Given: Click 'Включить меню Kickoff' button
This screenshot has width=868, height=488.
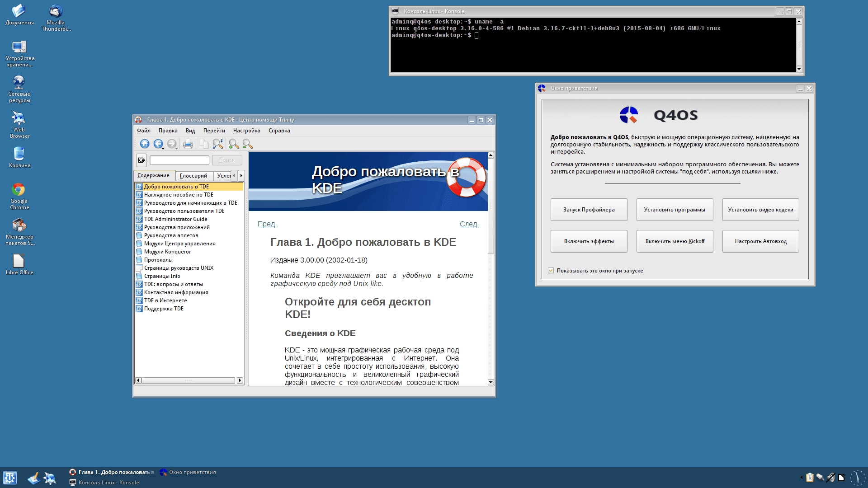Looking at the screenshot, I should [675, 241].
